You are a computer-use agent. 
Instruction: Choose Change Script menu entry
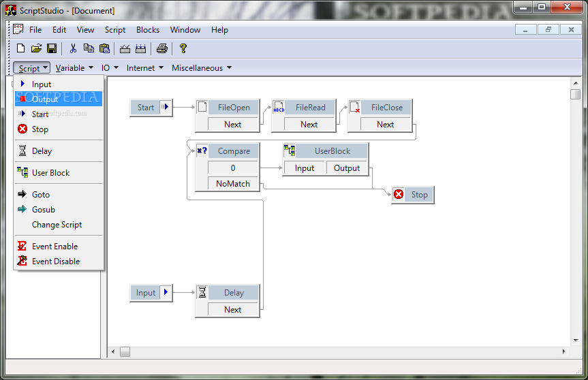click(59, 225)
